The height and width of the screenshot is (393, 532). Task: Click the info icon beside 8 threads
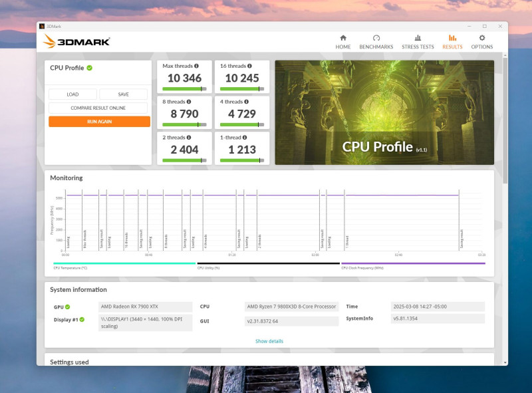pyautogui.click(x=189, y=102)
